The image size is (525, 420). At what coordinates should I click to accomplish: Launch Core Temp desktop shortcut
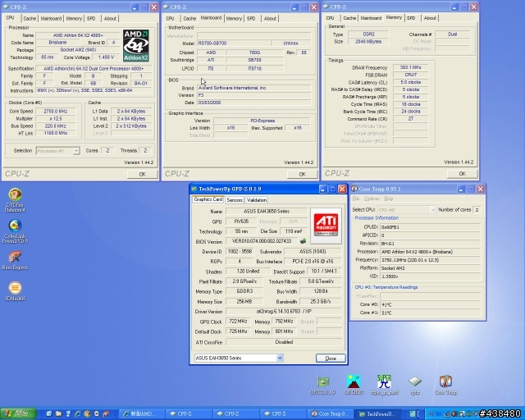click(445, 385)
